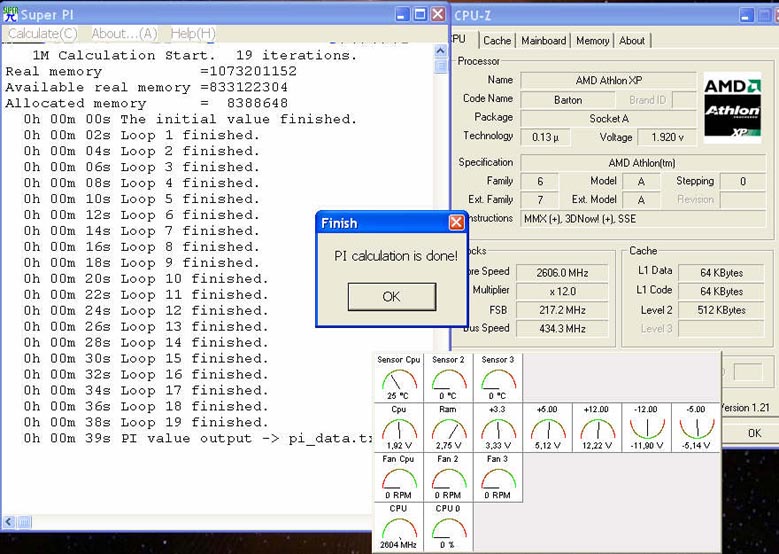Click the CPU 2604 MHz frequency gauge
Screen dimensions: 779x554
point(398,527)
